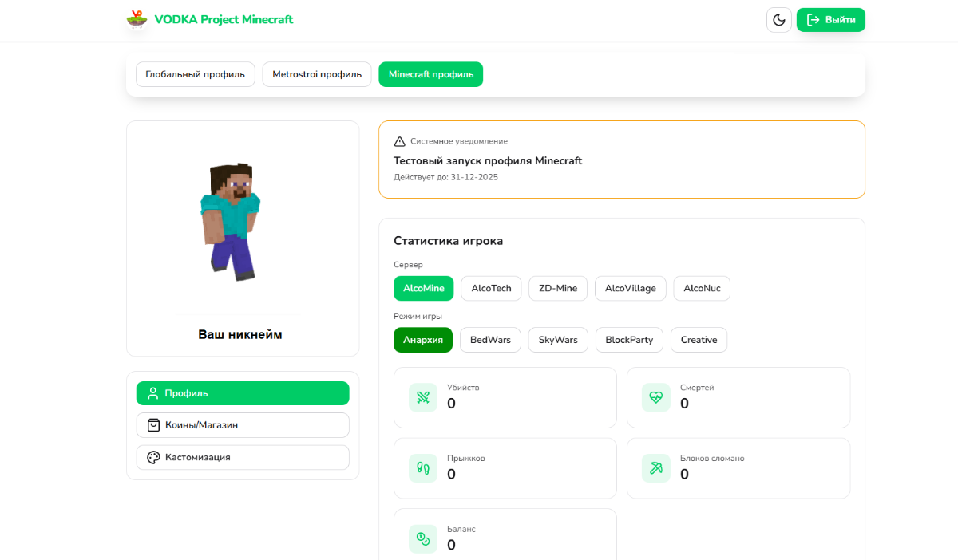Click the palette icon beside Кастомизация
Viewport: 958px width, 560px height.
click(x=153, y=457)
